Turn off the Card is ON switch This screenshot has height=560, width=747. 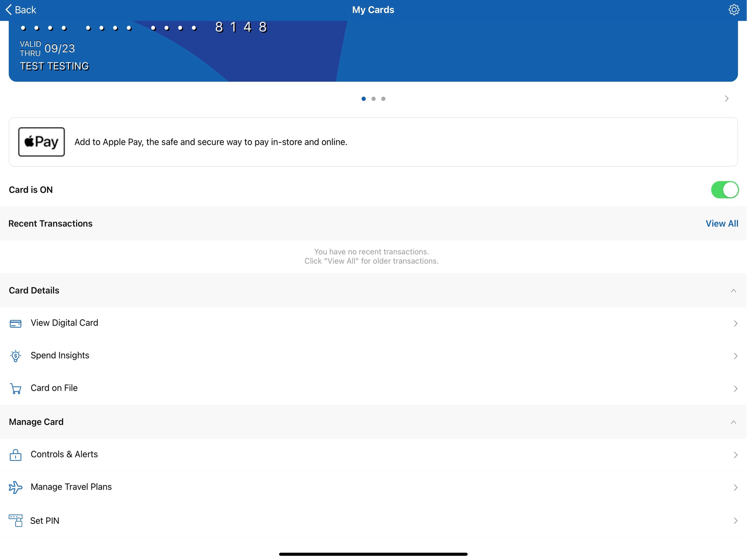click(725, 189)
